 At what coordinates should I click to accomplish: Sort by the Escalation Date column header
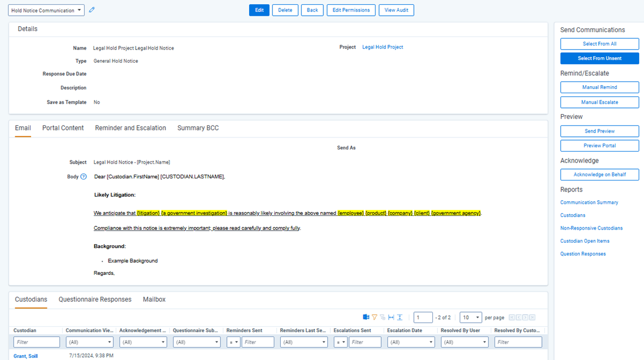[x=405, y=331]
